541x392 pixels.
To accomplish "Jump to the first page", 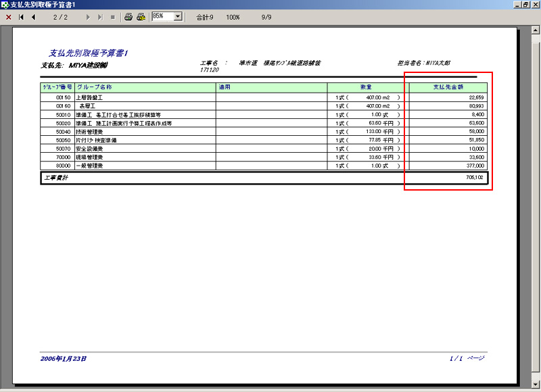I will pos(21,17).
